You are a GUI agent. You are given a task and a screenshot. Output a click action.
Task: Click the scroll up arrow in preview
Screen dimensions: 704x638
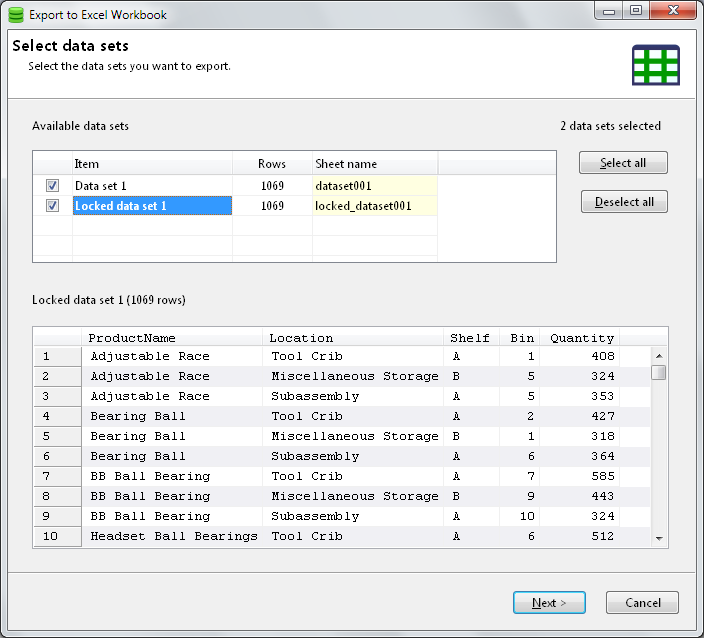point(658,356)
